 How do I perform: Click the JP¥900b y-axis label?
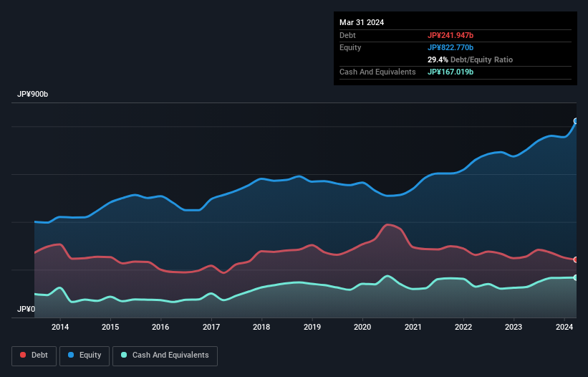(x=33, y=94)
